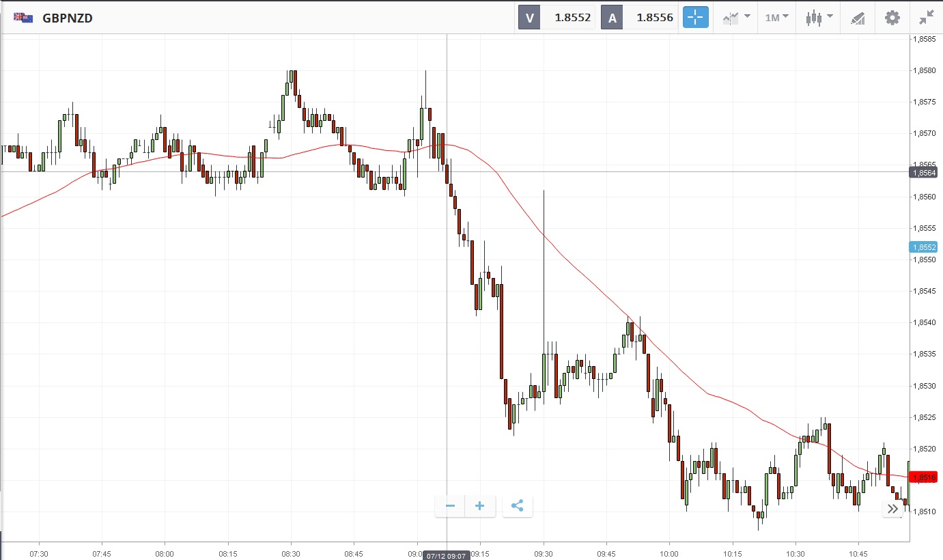Click the V sell price 1.8552 button
Screen dimensions: 943x560
(x=557, y=18)
